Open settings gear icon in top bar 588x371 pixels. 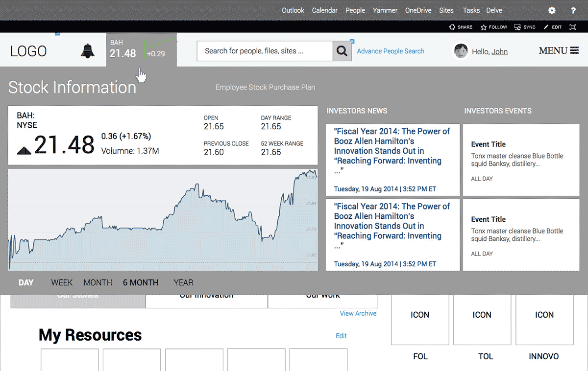[552, 10]
